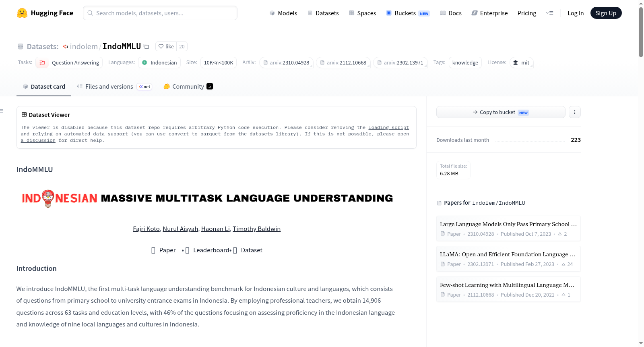Open the mit license tag
The image size is (644, 347).
coord(522,62)
